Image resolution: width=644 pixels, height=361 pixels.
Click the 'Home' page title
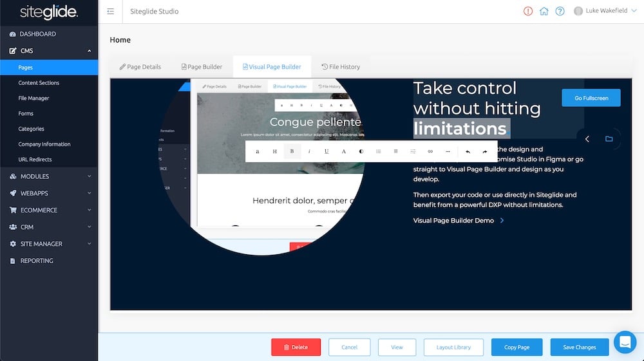[120, 40]
